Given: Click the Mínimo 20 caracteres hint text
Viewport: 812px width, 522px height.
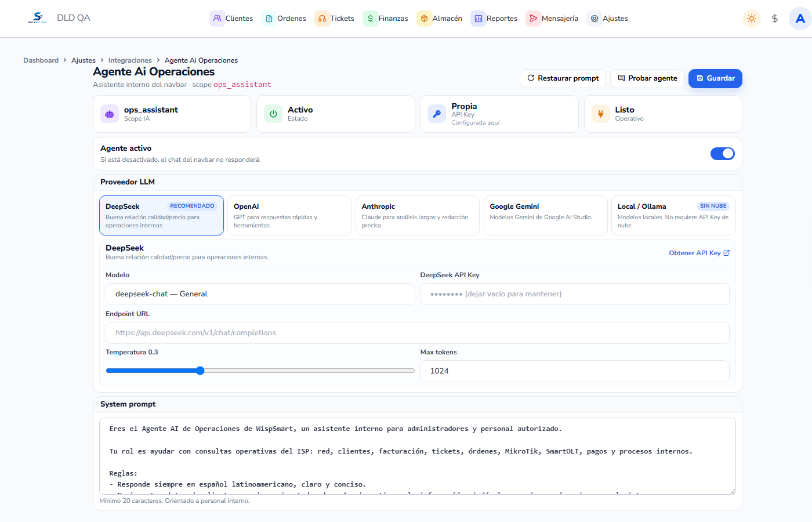Looking at the screenshot, I should (175, 501).
